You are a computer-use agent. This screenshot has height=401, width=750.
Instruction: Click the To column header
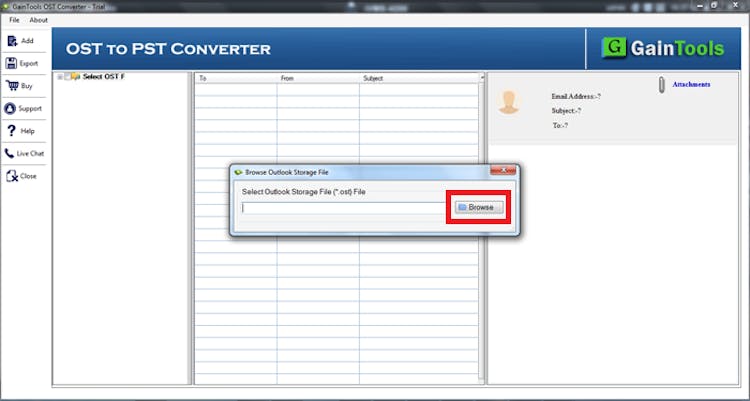(235, 78)
